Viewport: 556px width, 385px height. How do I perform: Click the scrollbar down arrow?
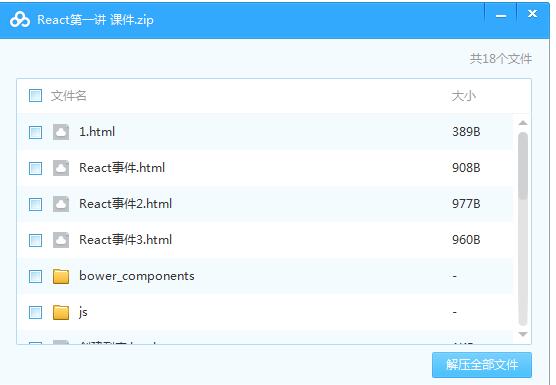click(x=523, y=334)
